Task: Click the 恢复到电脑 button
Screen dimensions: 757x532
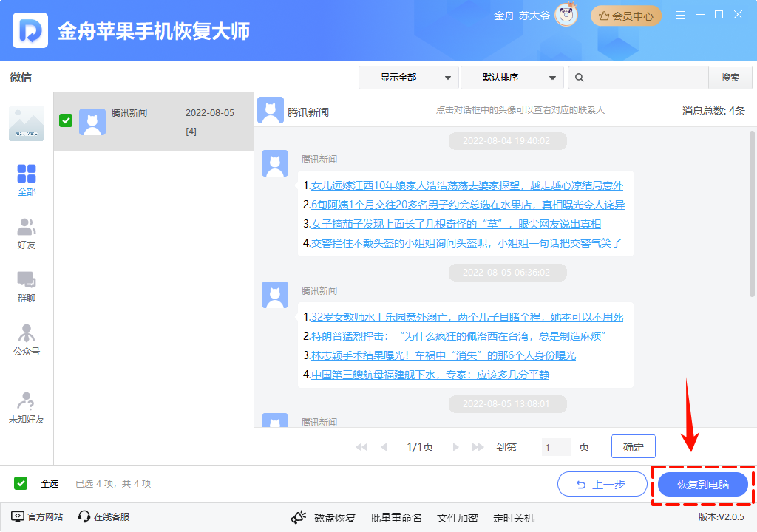Action: (x=703, y=485)
